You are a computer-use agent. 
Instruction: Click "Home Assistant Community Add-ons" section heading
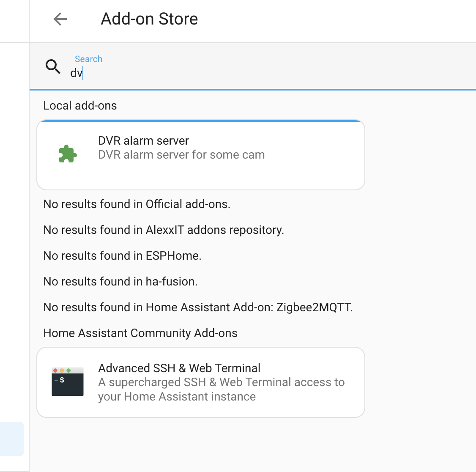click(140, 333)
